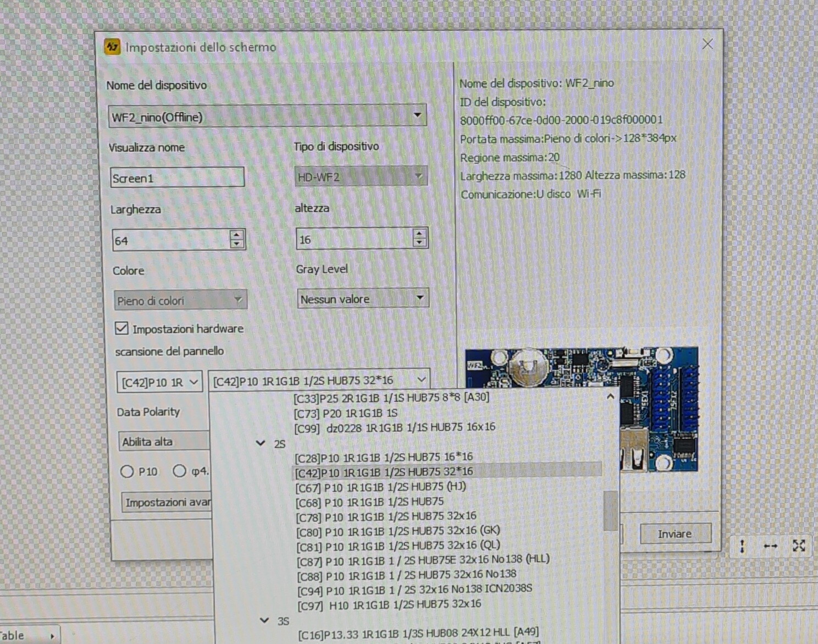Screen dimensions: 818x644
Task: Select [C67] P10 1R1G1B 1/2S HUB75 (HJ)
Action: point(381,487)
